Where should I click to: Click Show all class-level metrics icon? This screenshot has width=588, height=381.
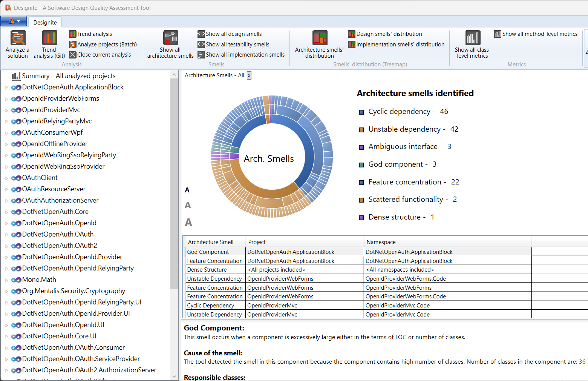click(x=473, y=38)
